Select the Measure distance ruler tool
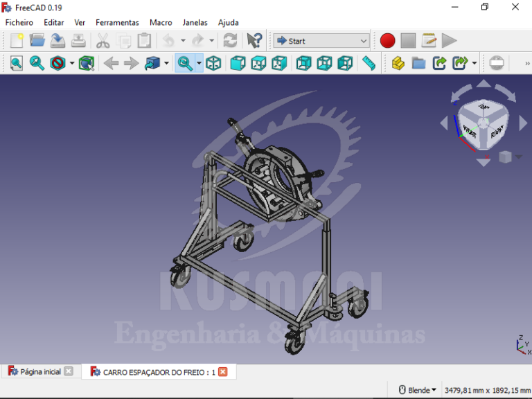 pos(369,63)
